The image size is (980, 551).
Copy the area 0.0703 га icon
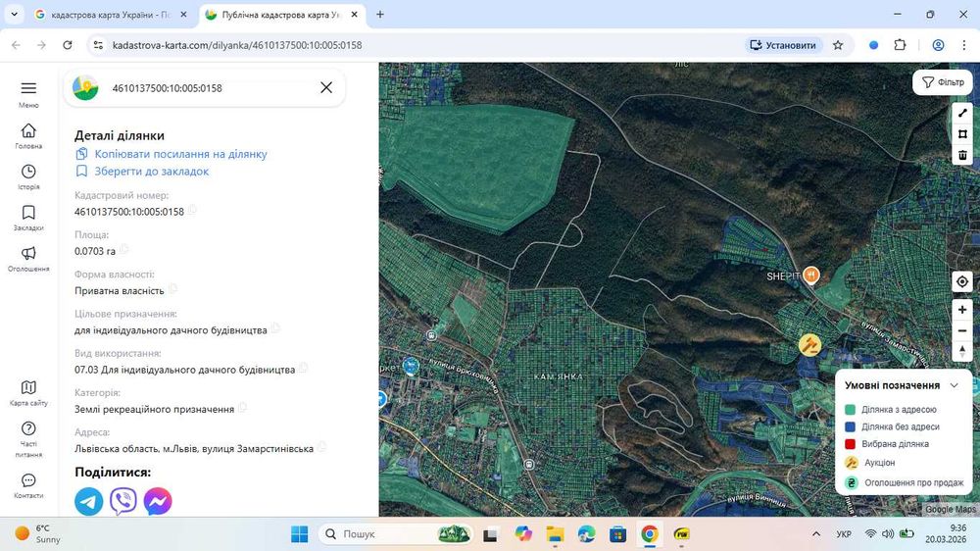pyautogui.click(x=123, y=250)
